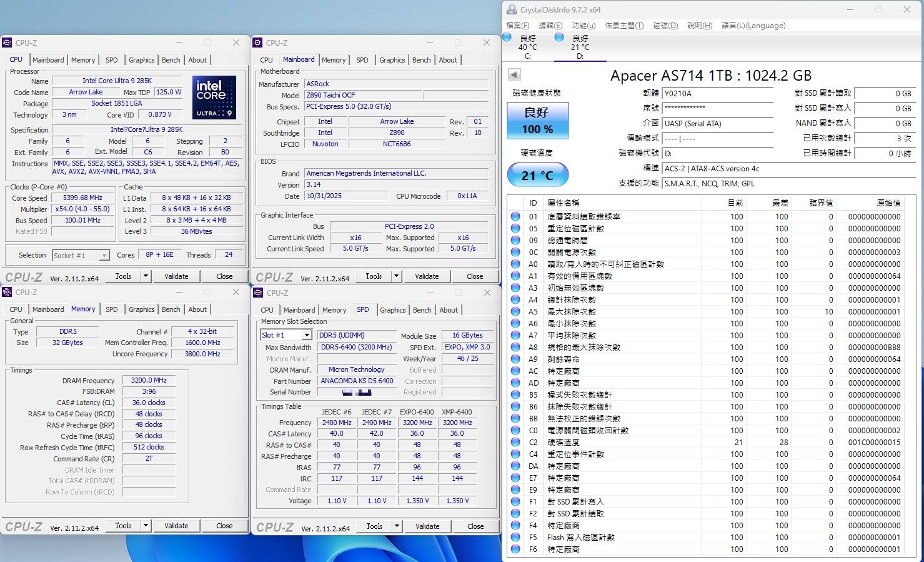The image size is (924, 562).
Task: Open the 佈景主題(T) theme menu
Action: pos(624,26)
